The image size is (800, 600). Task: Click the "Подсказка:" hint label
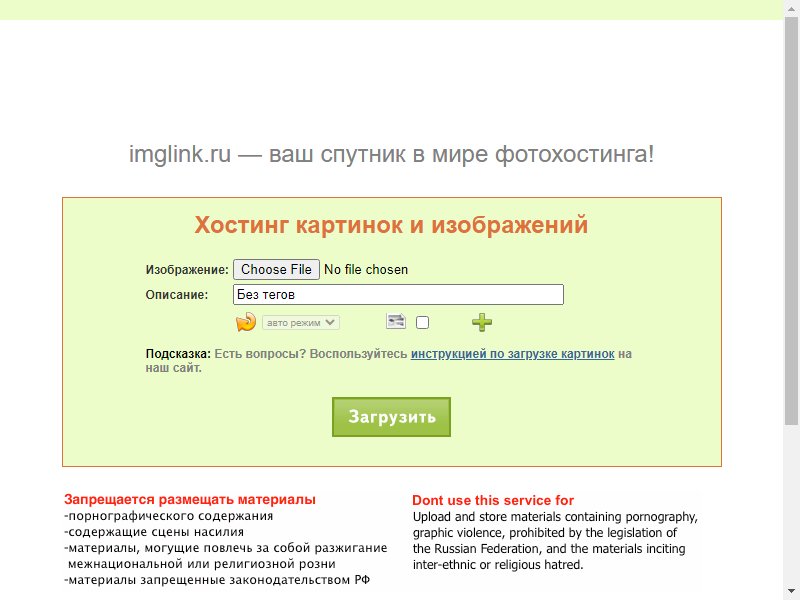click(178, 354)
